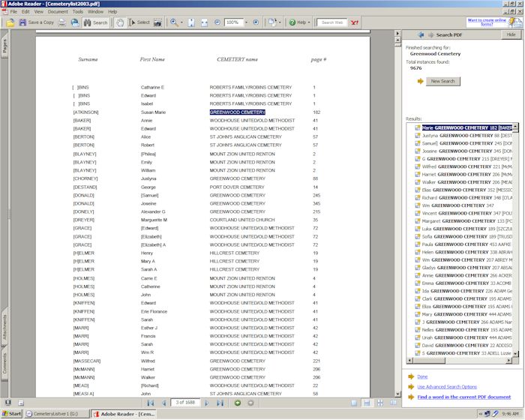Image resolution: width=525 pixels, height=420 pixels.
Task: Click the rotate/pages toolbar icon
Action: coord(272,22)
